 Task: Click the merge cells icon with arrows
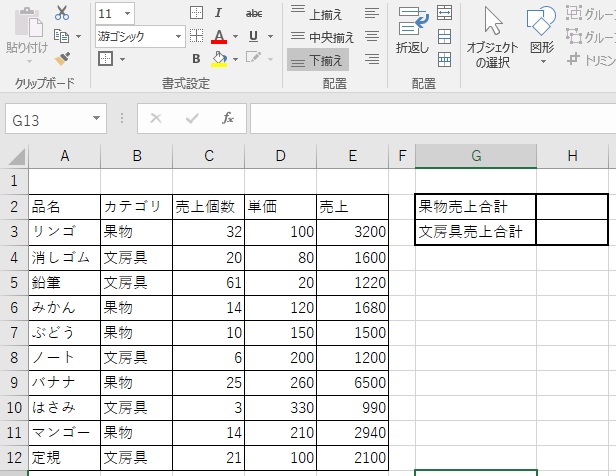(444, 13)
